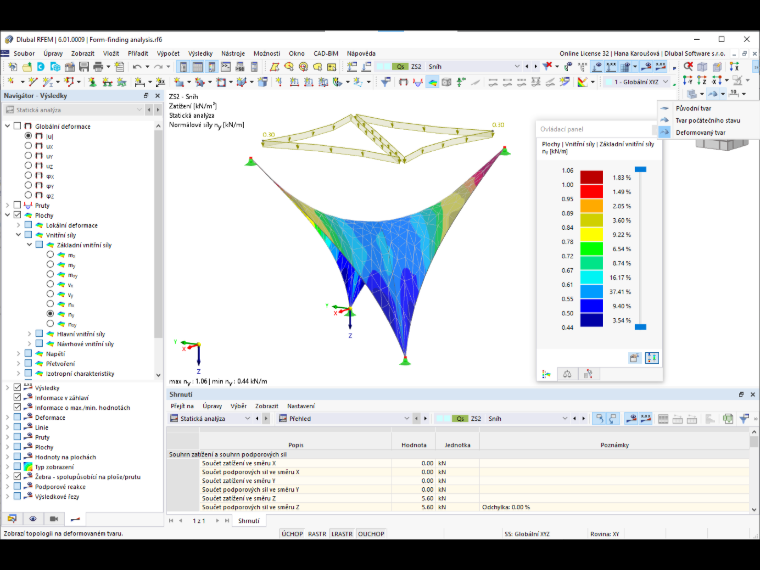Open the CAD-BIM menu

(x=326, y=53)
